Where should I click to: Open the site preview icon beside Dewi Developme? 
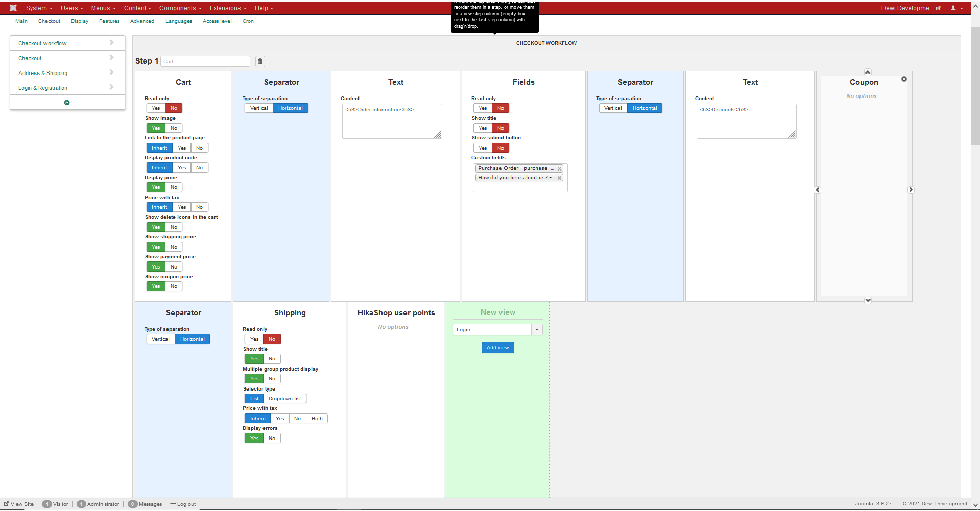(938, 8)
